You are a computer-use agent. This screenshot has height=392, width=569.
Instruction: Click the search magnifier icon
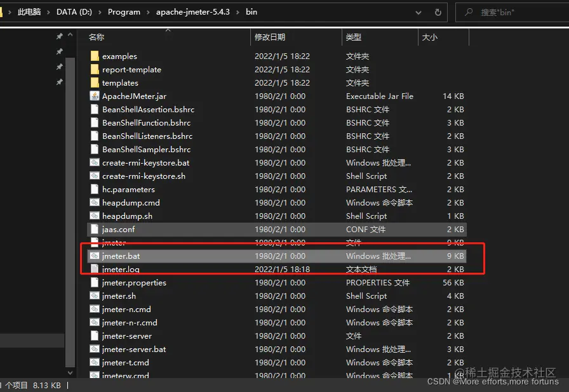click(x=469, y=12)
